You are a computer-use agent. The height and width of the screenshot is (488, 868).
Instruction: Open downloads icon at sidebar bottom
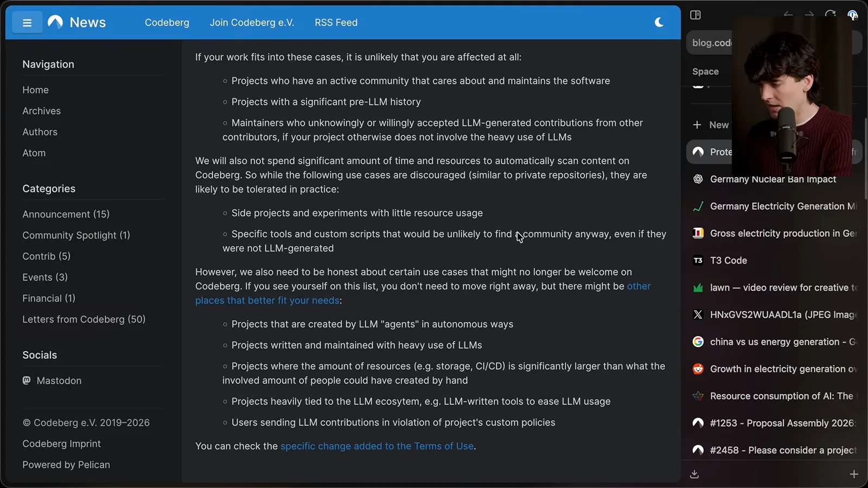coord(694,474)
